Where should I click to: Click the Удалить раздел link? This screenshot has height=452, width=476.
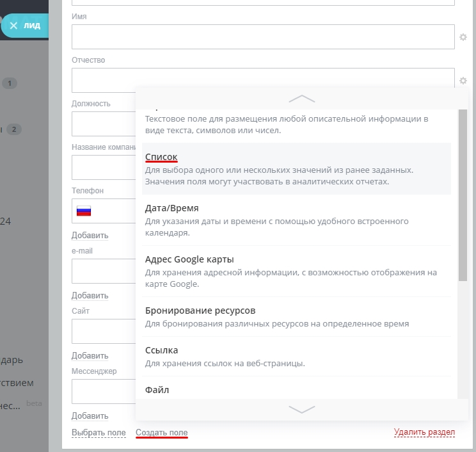point(424,432)
